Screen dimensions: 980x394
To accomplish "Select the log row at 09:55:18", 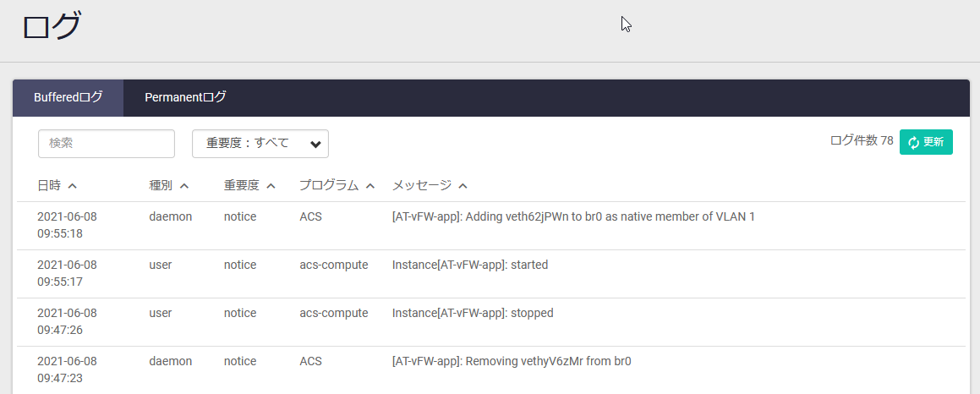I will 491,225.
